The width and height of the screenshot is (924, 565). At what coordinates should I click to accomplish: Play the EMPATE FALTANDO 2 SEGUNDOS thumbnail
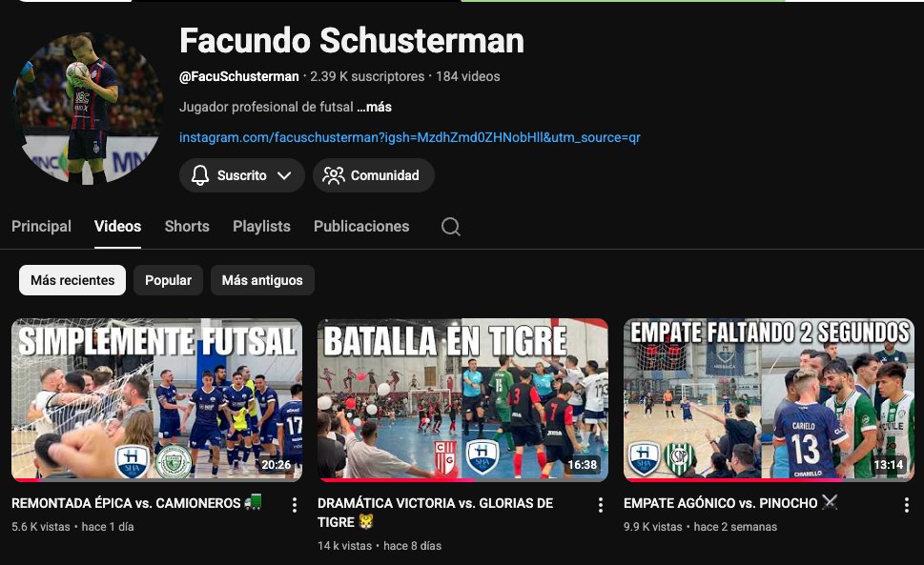[769, 399]
